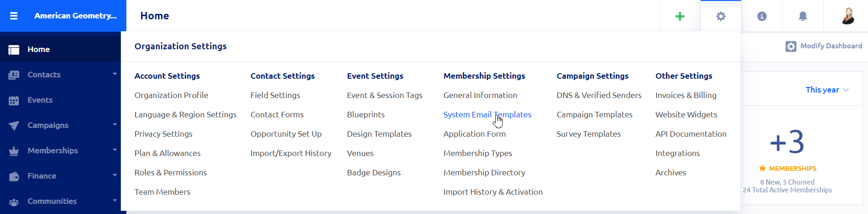Open the notifications bell icon
Viewport: 868px width, 214px height.
803,16
